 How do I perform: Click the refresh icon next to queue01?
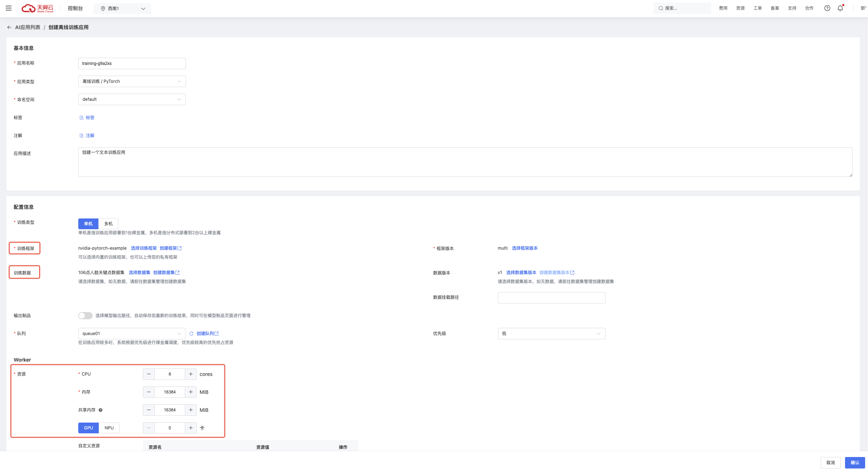point(191,334)
